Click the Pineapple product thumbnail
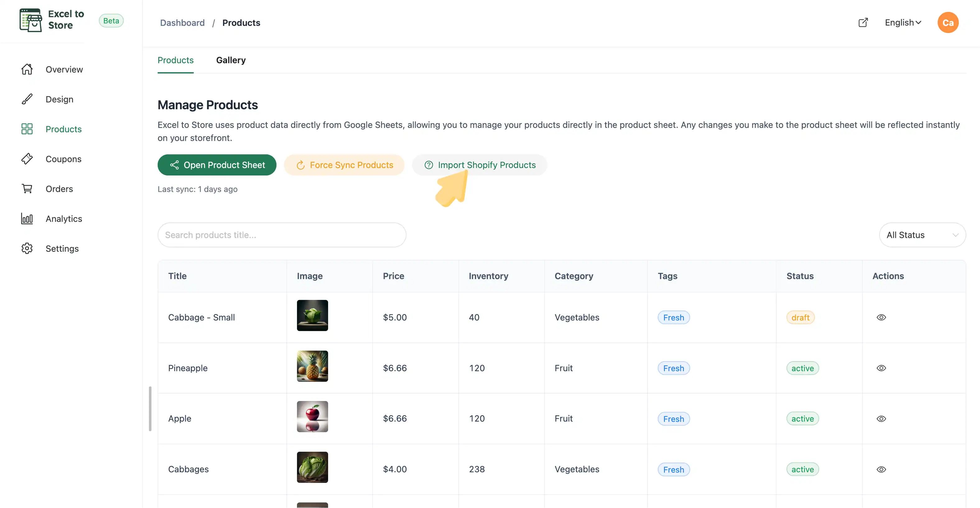The width and height of the screenshot is (980, 508). click(312, 366)
